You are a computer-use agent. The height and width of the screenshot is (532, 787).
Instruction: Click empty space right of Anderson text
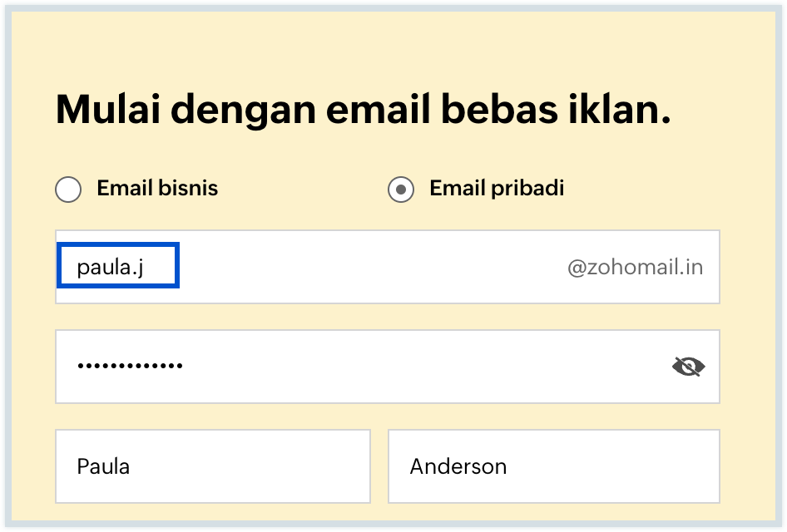click(616, 466)
